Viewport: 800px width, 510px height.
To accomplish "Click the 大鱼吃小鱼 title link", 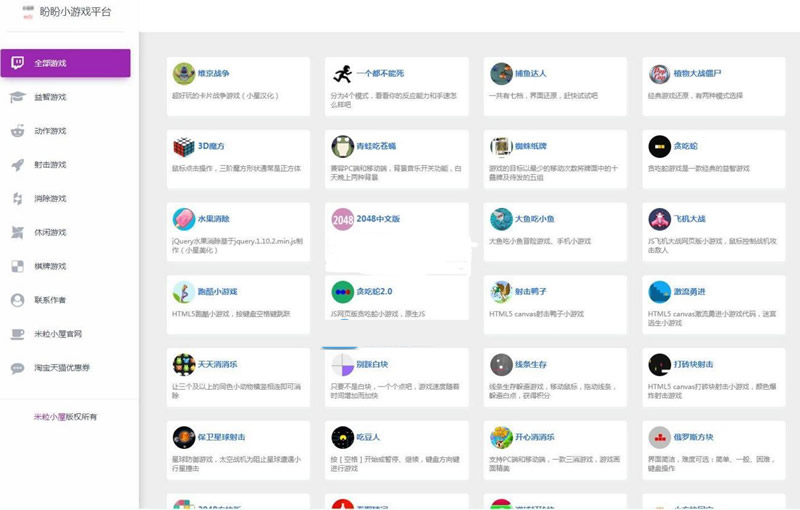I will coord(536,218).
